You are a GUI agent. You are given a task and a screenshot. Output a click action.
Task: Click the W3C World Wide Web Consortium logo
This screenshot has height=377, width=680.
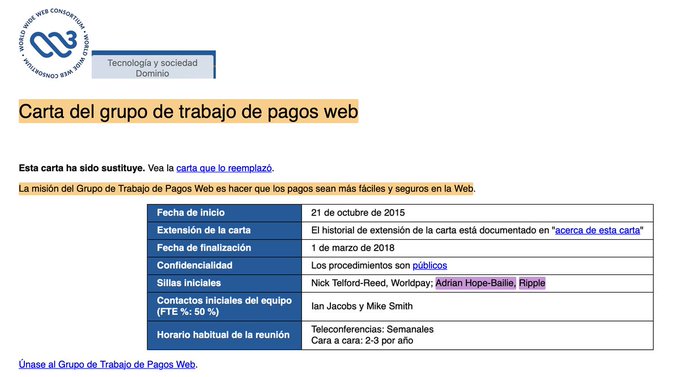tap(54, 43)
